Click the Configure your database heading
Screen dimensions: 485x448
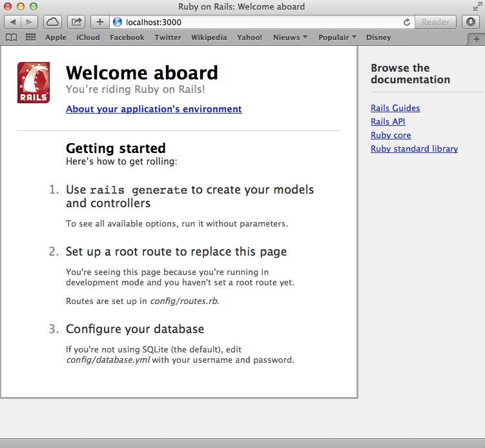(135, 329)
